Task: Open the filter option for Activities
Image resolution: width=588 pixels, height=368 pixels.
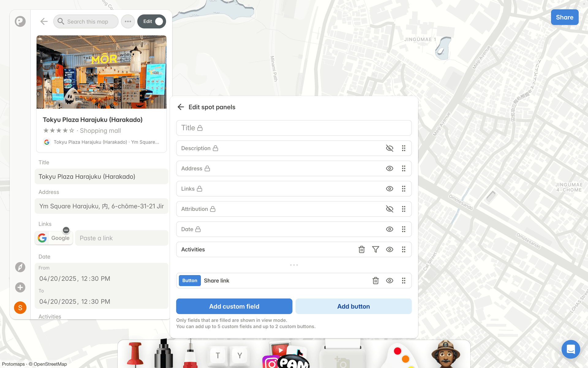Action: pos(375,249)
